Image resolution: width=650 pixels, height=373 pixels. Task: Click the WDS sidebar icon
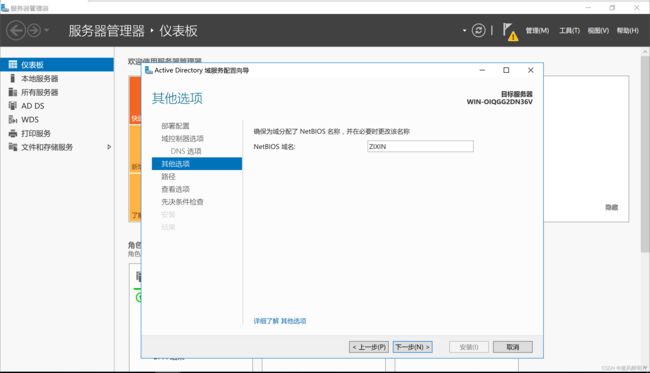click(x=13, y=119)
